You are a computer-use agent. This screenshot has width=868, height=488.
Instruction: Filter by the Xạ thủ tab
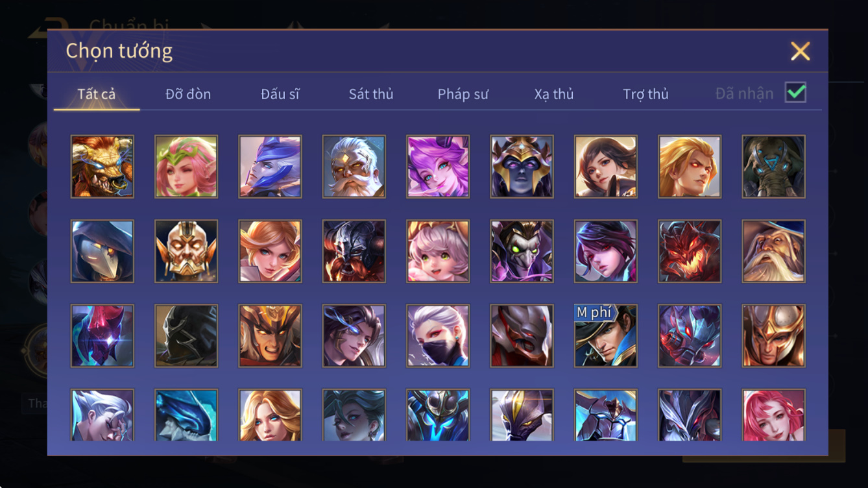(554, 94)
